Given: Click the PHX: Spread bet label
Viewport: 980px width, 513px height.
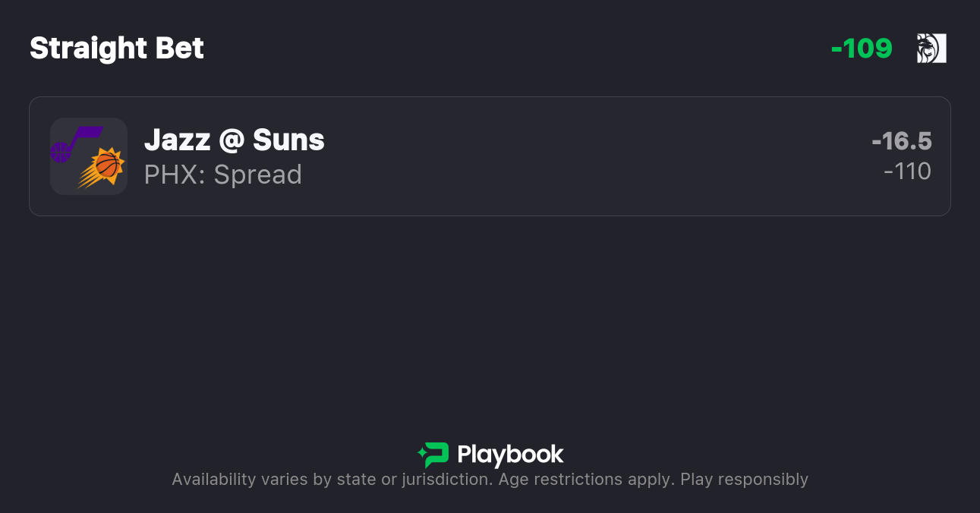Looking at the screenshot, I should tap(222, 175).
